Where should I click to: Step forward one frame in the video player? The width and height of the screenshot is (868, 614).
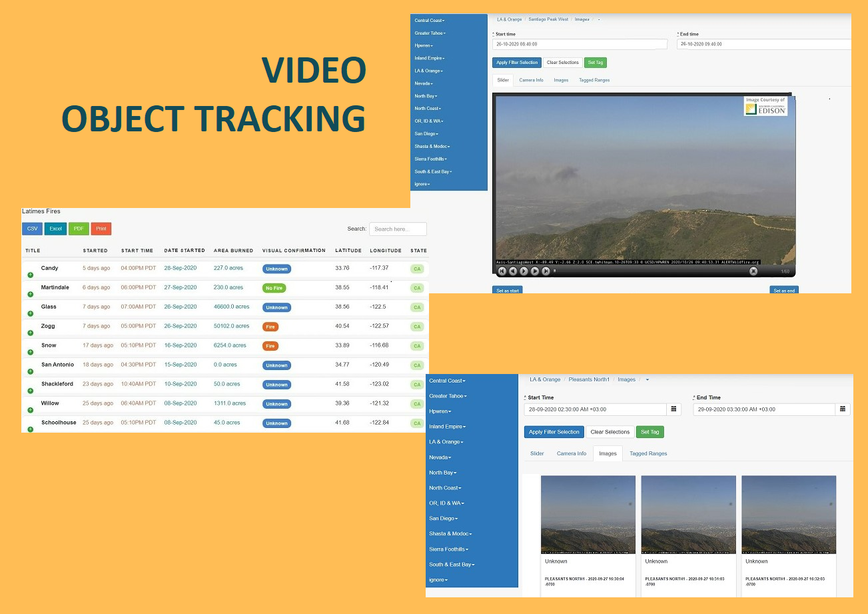535,271
